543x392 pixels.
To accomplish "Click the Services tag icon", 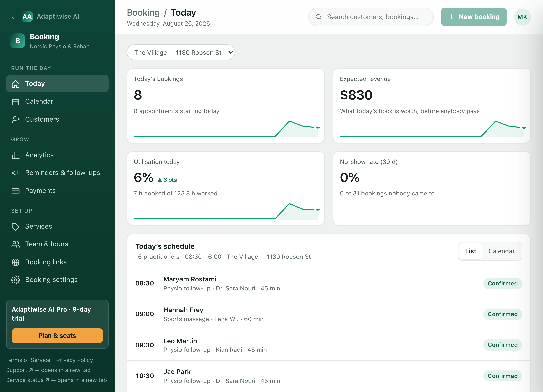I will (x=16, y=227).
